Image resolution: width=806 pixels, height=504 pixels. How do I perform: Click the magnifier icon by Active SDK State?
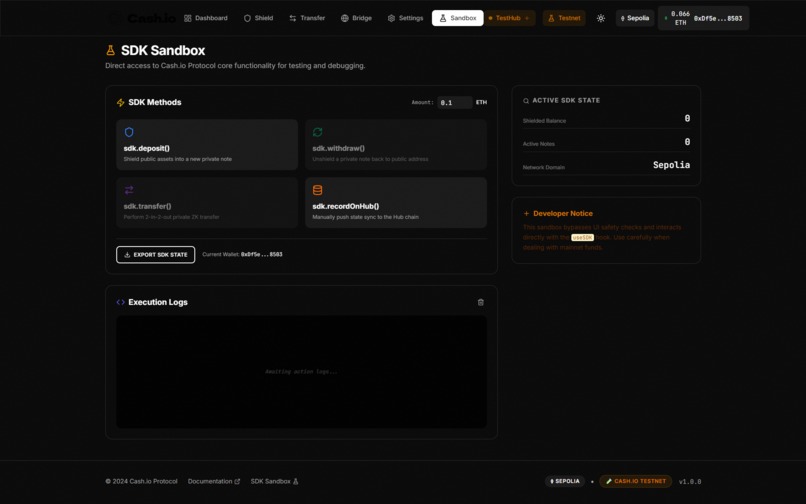click(526, 101)
